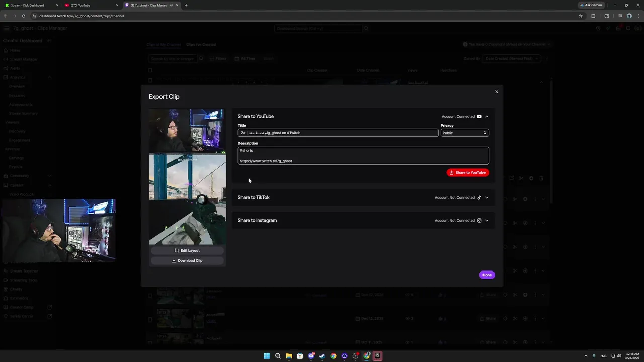
Task: Click the TikTok icon in Share to TikTok
Action: tap(479, 197)
